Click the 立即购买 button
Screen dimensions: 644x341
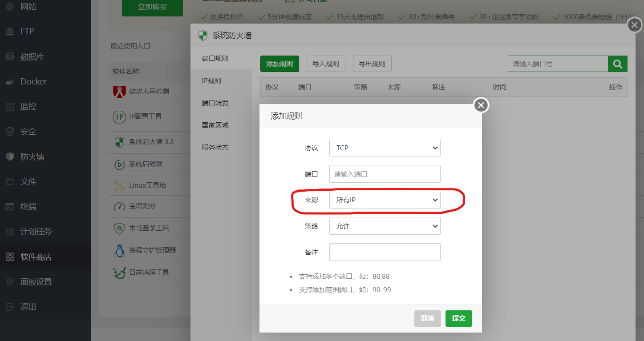point(152,8)
